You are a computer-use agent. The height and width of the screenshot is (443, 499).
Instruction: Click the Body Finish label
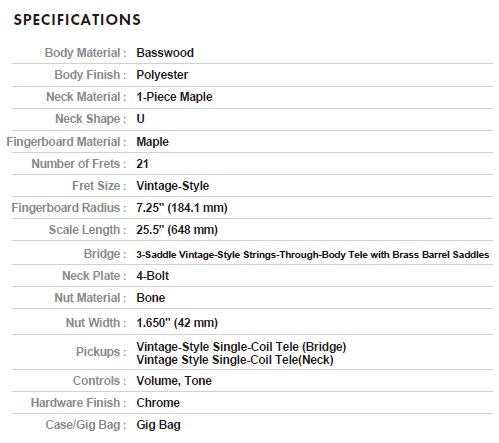[x=90, y=75]
